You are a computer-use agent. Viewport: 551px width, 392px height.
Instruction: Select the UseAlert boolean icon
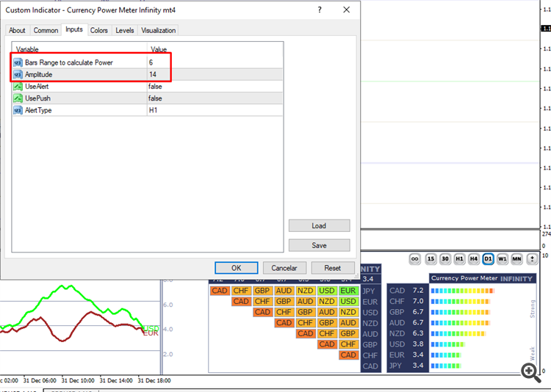[18, 87]
